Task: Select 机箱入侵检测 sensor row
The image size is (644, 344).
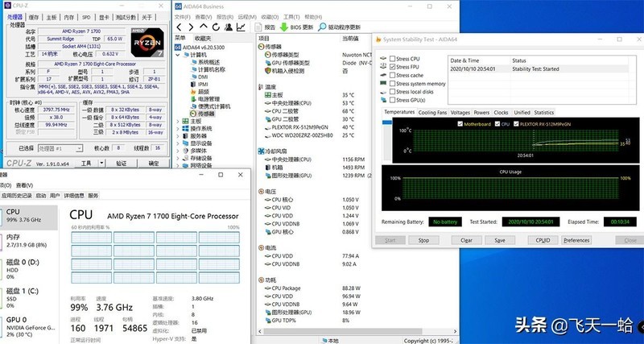Action: (308, 71)
